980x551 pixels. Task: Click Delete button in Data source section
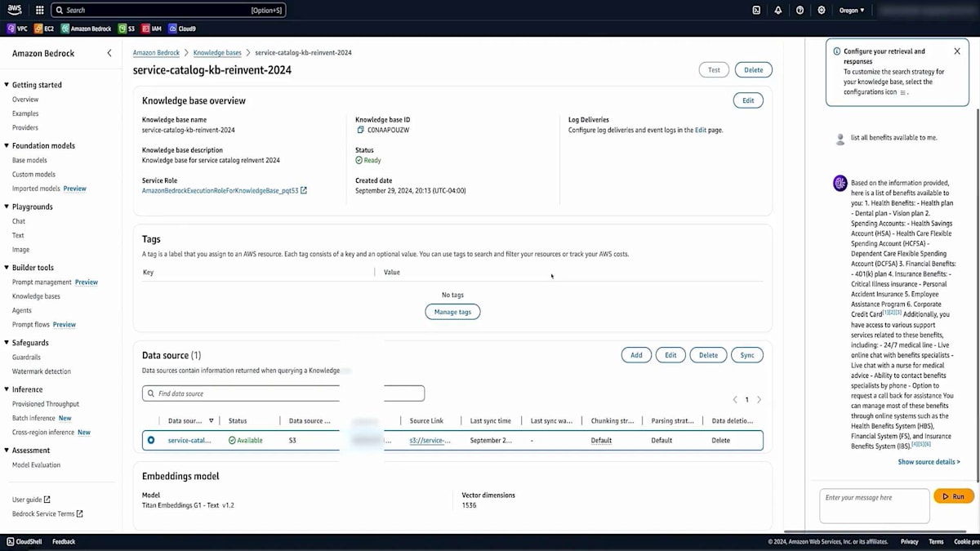tap(708, 355)
